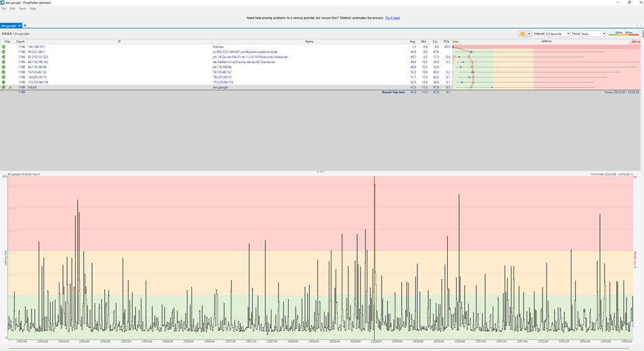Open the File menu
Viewport: 644px width, 351px height.
tap(3, 9)
